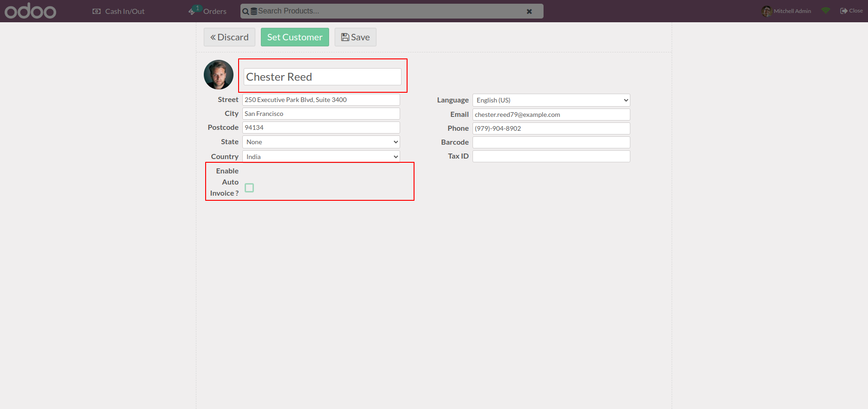Clear the product search with X

[x=529, y=12]
